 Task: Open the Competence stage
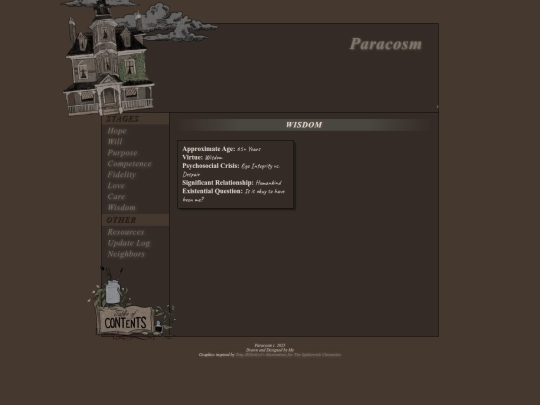point(129,164)
